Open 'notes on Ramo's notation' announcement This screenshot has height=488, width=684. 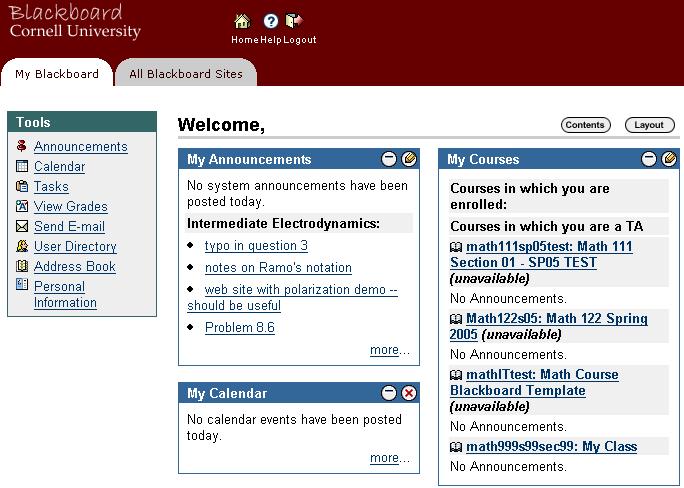point(278,268)
